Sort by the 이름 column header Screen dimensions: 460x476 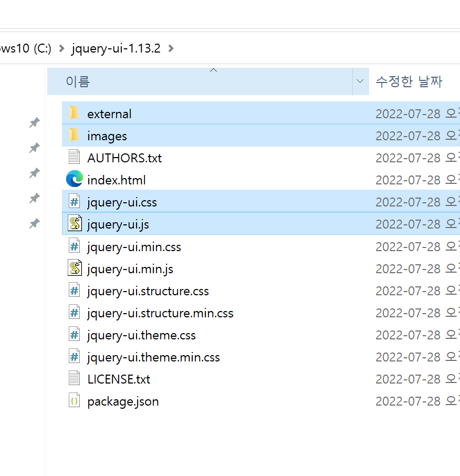(x=200, y=81)
